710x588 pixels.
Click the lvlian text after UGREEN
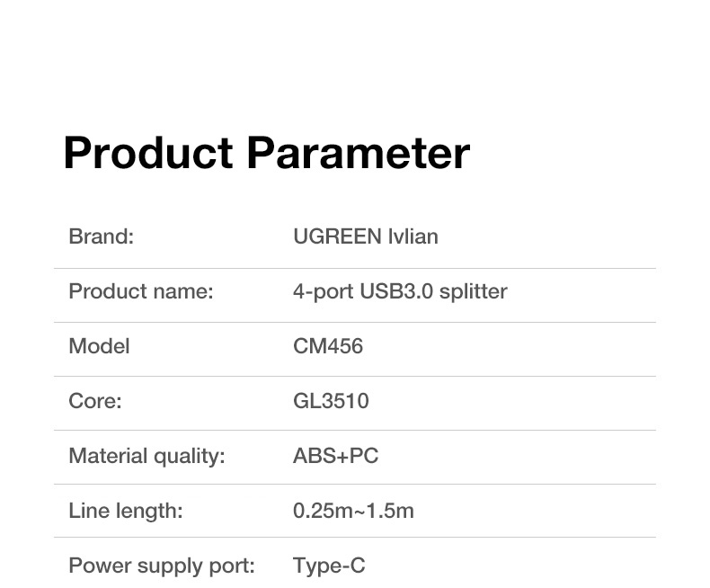[x=413, y=236]
